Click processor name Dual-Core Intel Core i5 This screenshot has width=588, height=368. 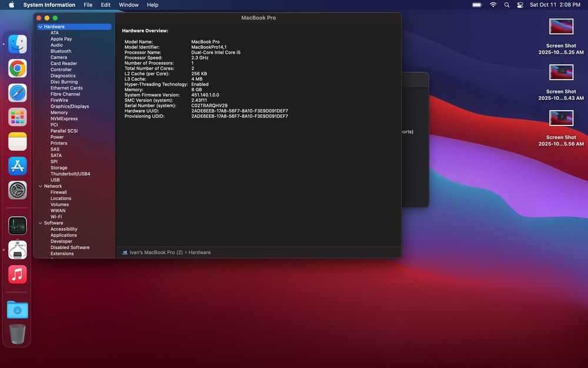(216, 52)
